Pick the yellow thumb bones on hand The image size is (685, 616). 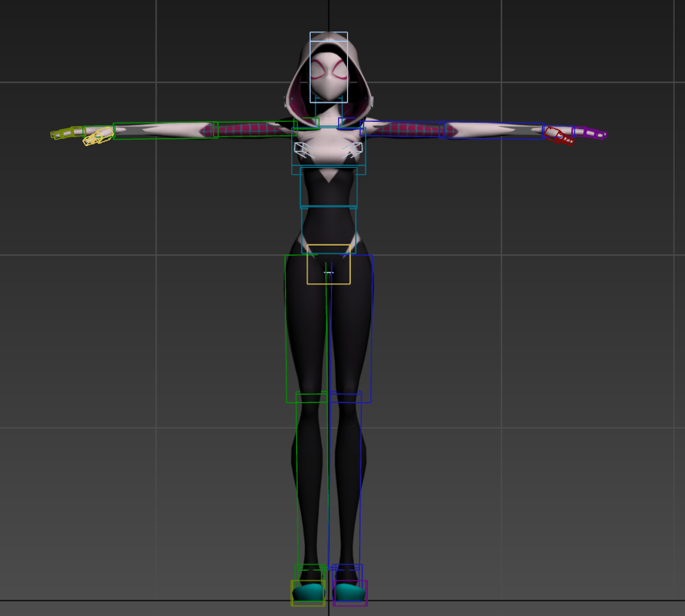pos(98,136)
